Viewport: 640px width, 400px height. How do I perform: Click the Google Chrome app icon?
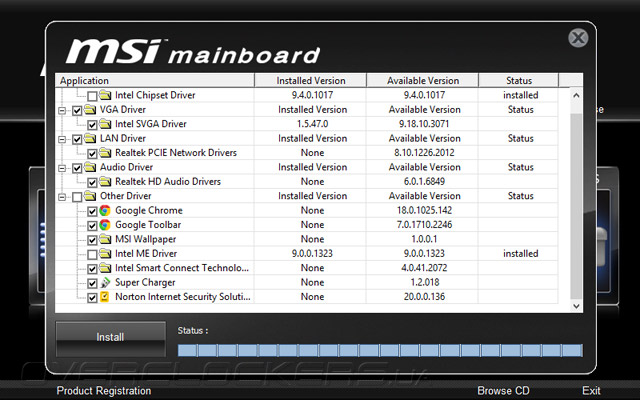tap(105, 210)
